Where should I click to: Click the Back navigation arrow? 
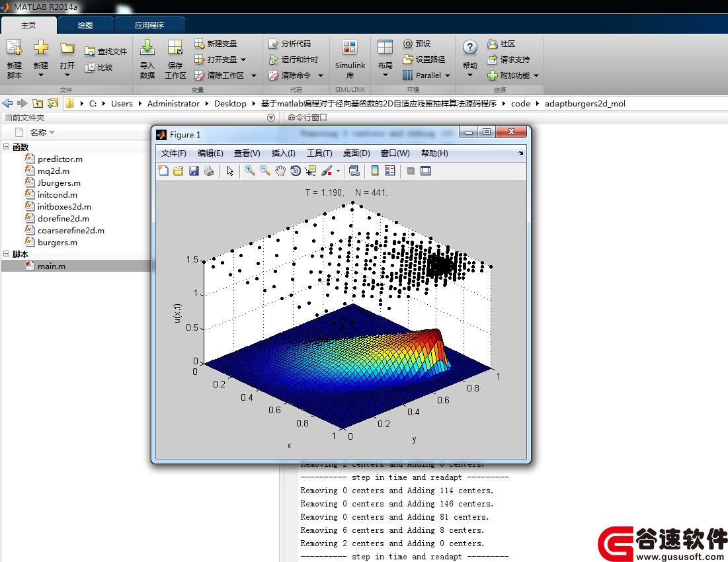point(7,103)
